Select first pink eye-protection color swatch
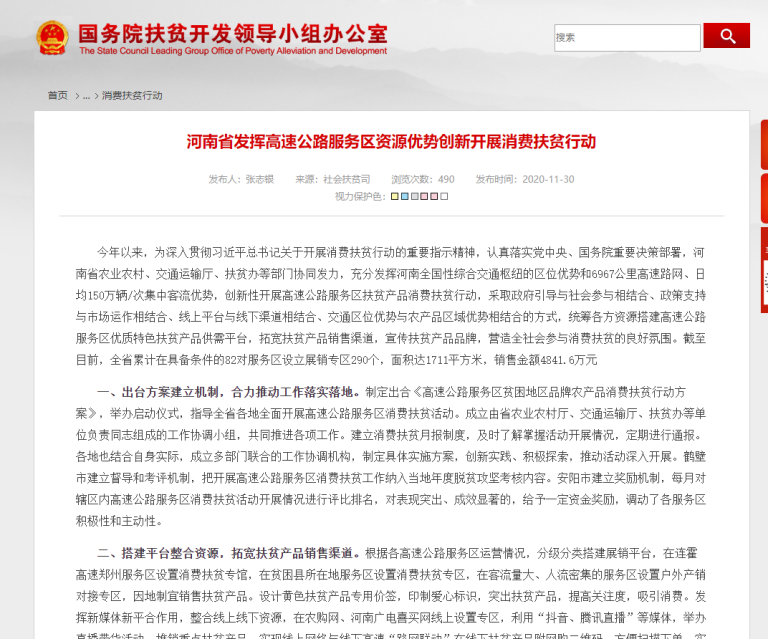This screenshot has height=640, width=769. click(x=423, y=197)
